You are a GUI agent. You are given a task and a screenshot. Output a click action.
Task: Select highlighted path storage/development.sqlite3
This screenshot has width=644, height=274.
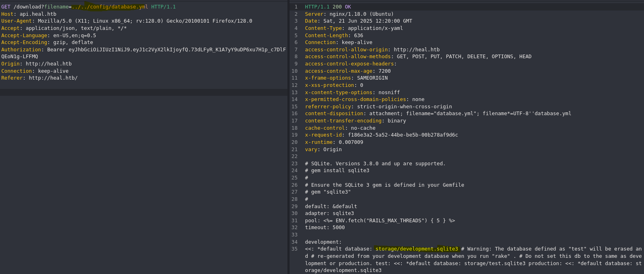click(417, 249)
